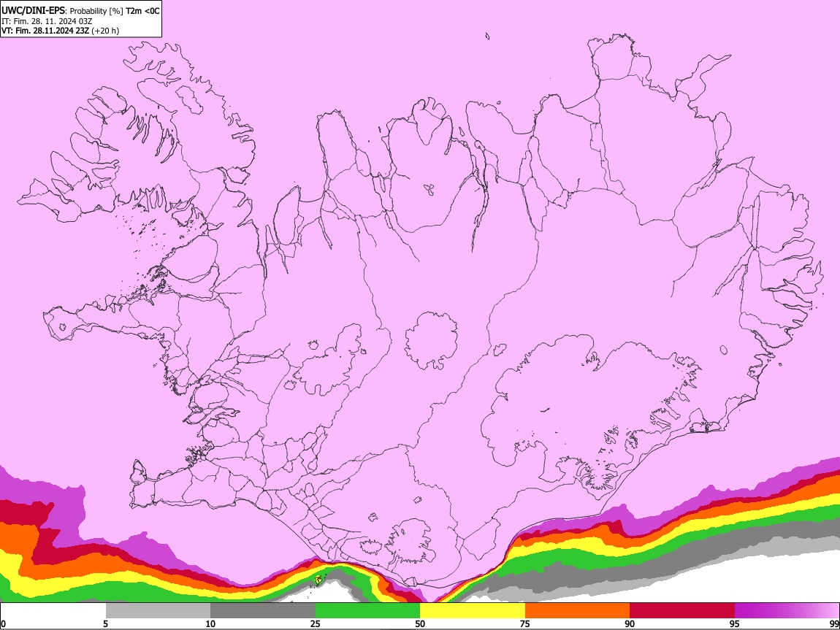Click the legend label '10'
840x630 pixels.
[210, 623]
